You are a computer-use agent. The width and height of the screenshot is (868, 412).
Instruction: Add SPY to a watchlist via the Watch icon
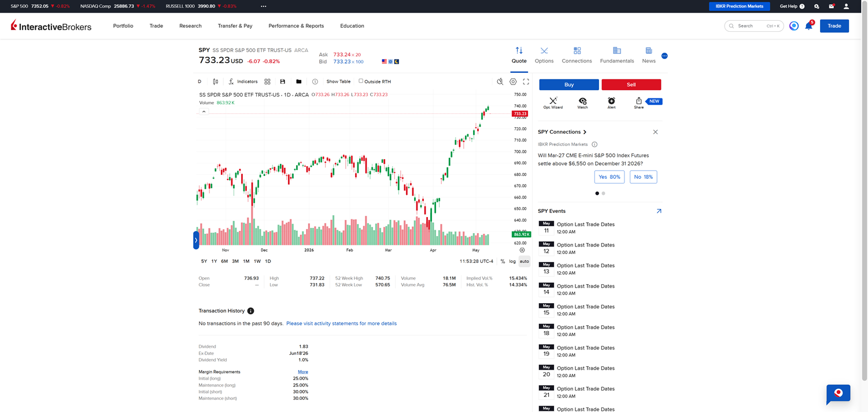click(582, 103)
